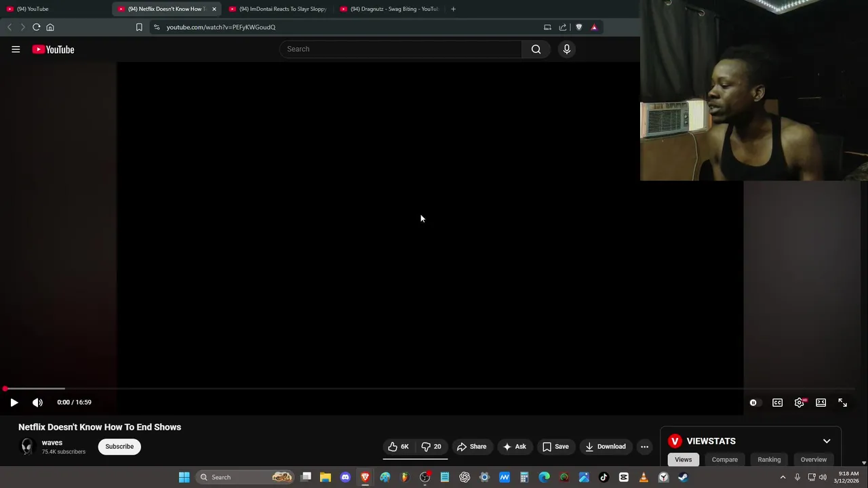Viewport: 868px width, 488px height.
Task: Open the more actions ellipsis menu
Action: click(x=645, y=447)
